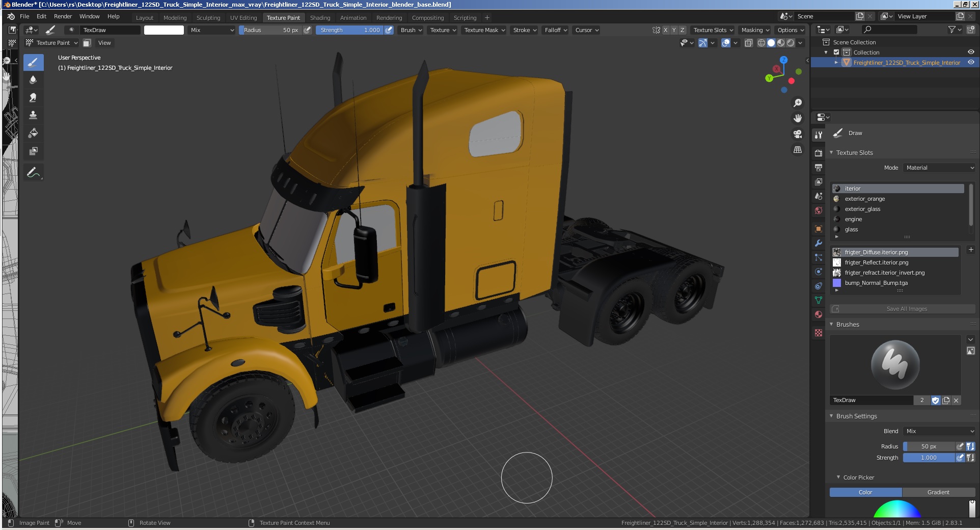The height and width of the screenshot is (530, 980).
Task: Click the brush color white swatch
Action: coord(164,30)
